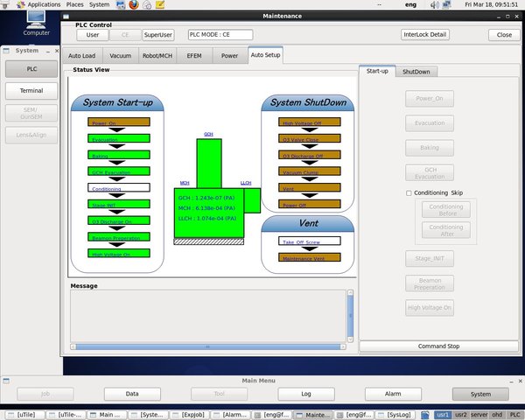Image resolution: width=525 pixels, height=420 pixels.
Task: Click the PLC MODE : CE field
Action: 220,35
